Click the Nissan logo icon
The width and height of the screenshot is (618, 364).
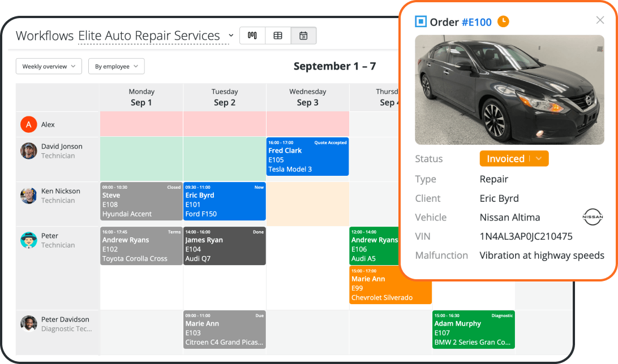pyautogui.click(x=593, y=217)
